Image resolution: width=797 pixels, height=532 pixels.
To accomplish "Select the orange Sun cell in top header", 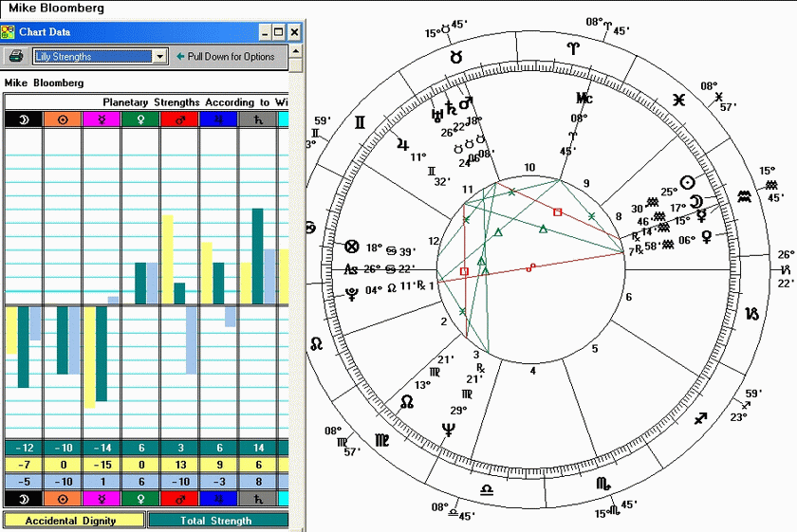I will pyautogui.click(x=63, y=119).
